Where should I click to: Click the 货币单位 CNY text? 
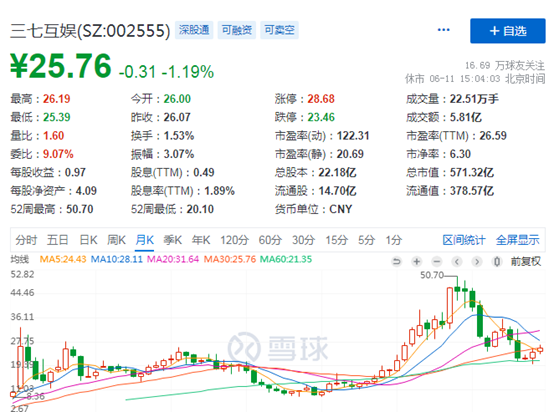(313, 210)
